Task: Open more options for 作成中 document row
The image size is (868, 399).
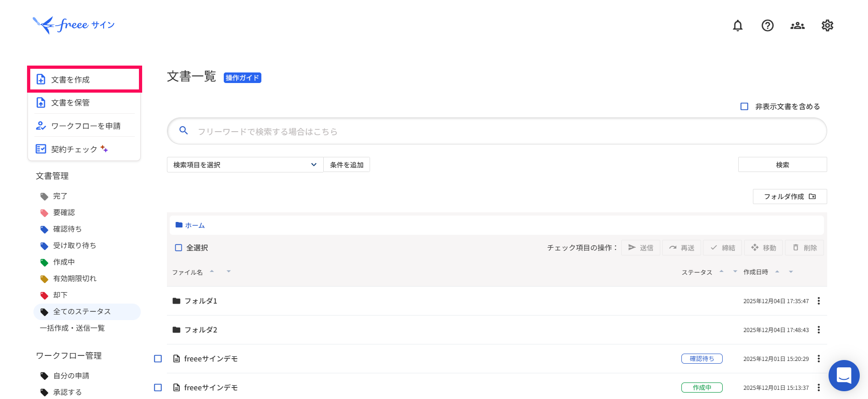Action: pyautogui.click(x=818, y=388)
